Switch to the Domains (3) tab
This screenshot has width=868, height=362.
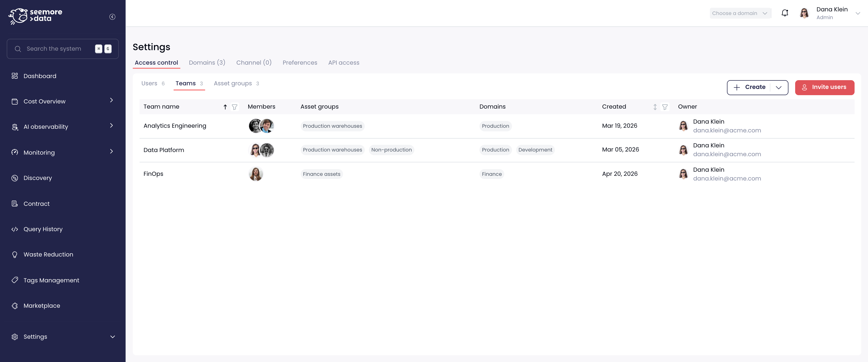pos(207,63)
